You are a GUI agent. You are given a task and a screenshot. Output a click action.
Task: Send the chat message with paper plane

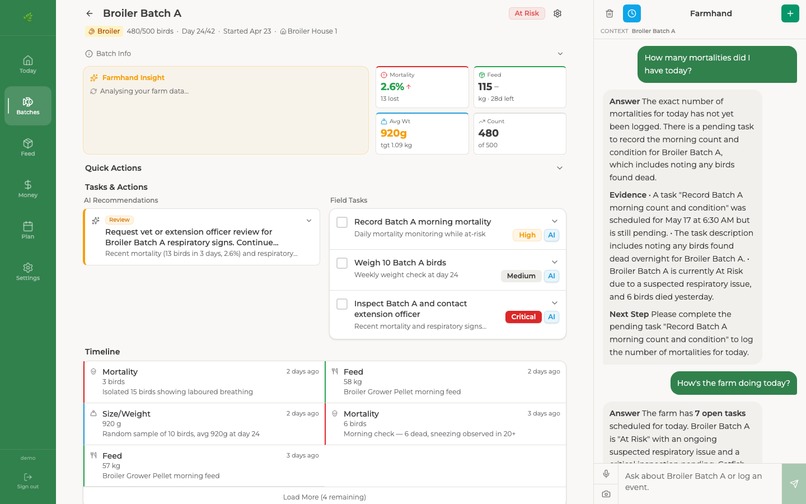click(794, 484)
